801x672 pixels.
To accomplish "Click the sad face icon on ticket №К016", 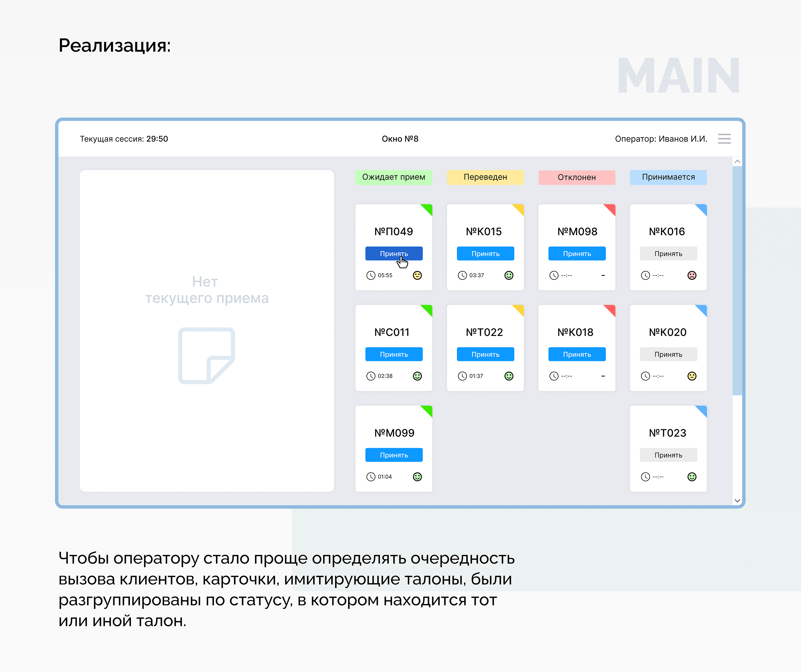I will click(x=691, y=275).
